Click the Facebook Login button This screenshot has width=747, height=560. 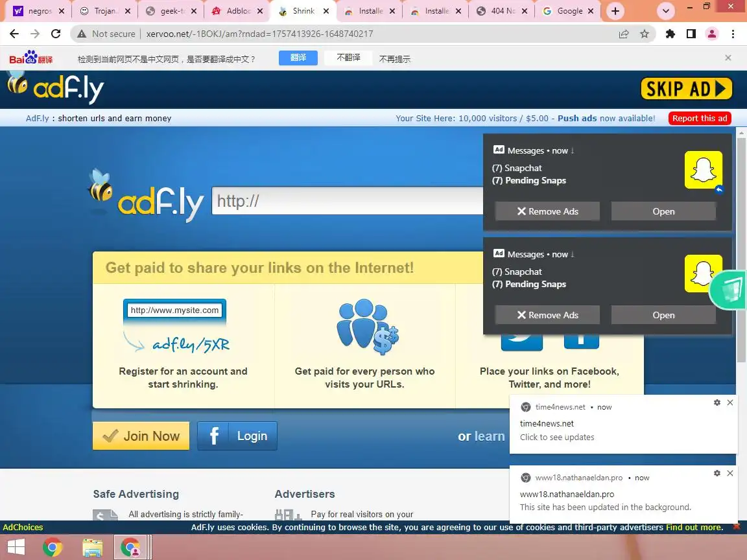tap(237, 436)
